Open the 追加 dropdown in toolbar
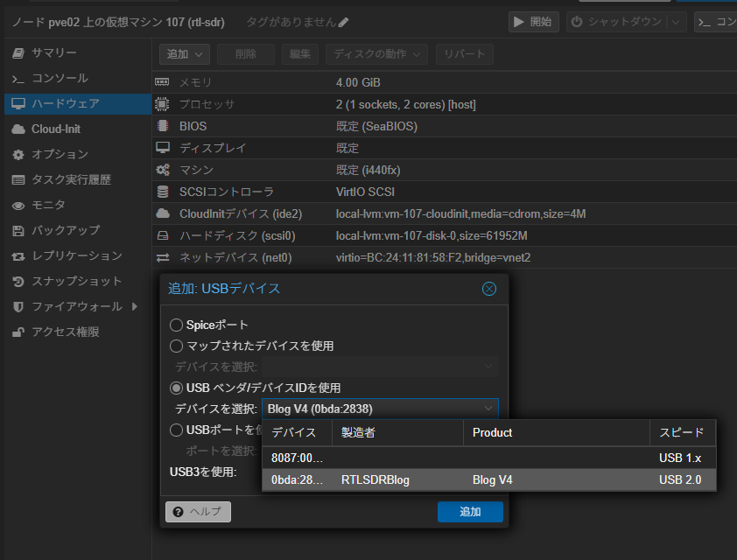The image size is (737, 560). pyautogui.click(x=184, y=54)
